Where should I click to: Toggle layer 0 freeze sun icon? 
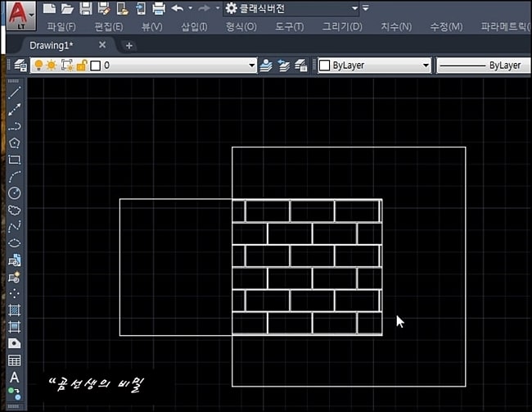(52, 66)
